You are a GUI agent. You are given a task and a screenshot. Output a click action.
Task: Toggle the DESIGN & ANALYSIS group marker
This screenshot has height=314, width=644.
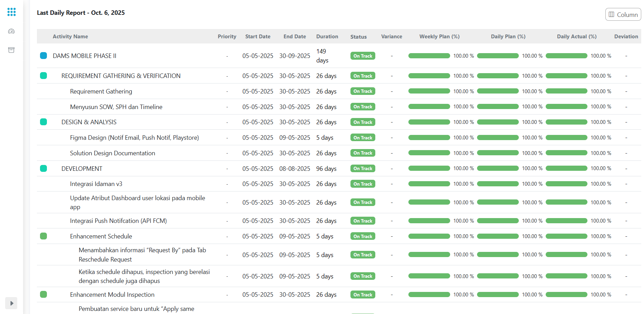(43, 122)
